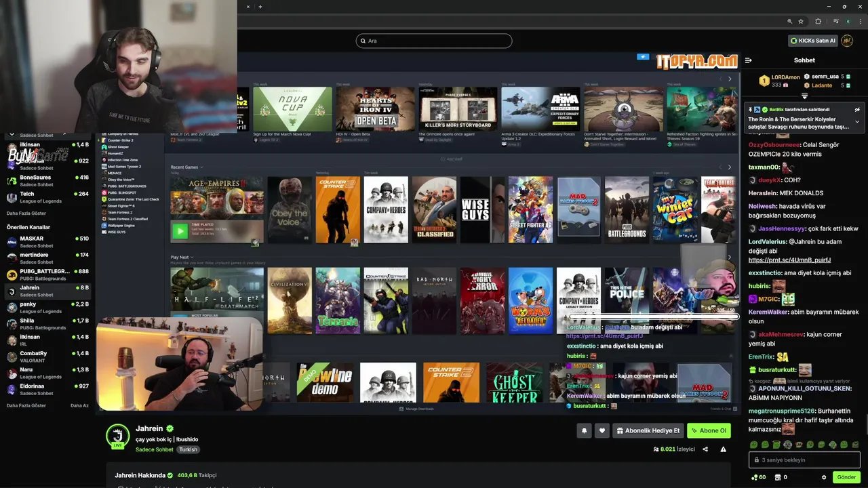Hide the pinned BotRix message

tap(857, 109)
